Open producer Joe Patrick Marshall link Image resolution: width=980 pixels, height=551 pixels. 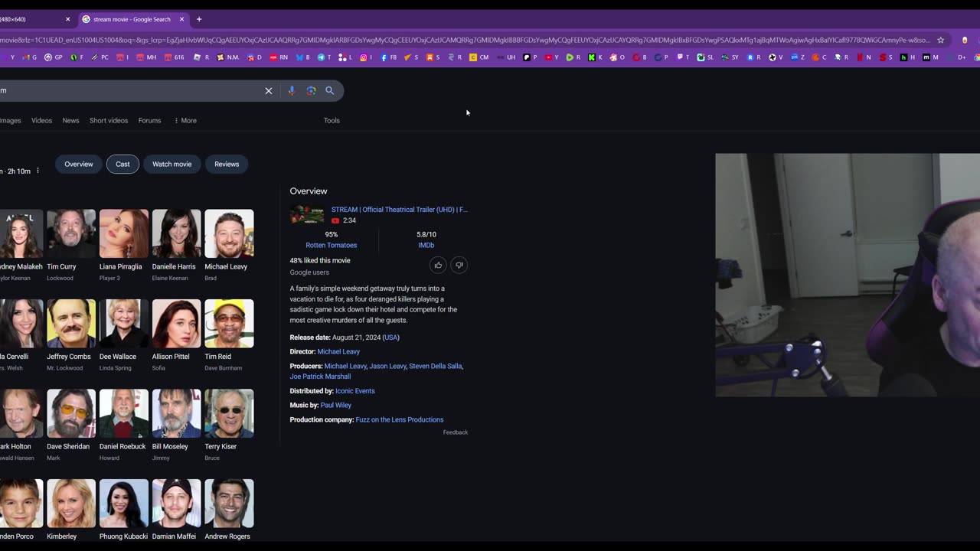point(320,377)
